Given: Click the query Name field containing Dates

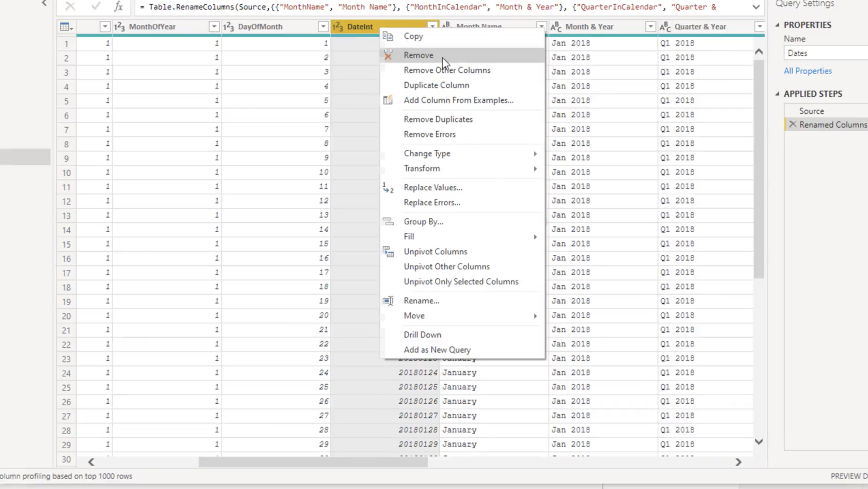Looking at the screenshot, I should 826,53.
